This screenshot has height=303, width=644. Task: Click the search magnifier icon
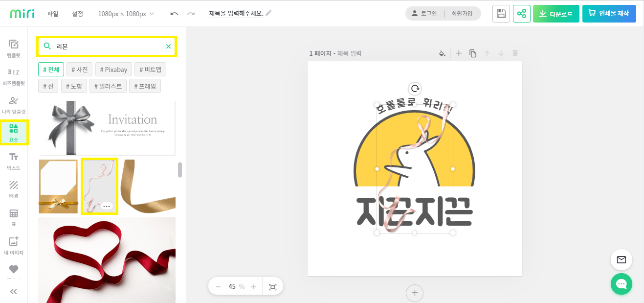coord(47,46)
